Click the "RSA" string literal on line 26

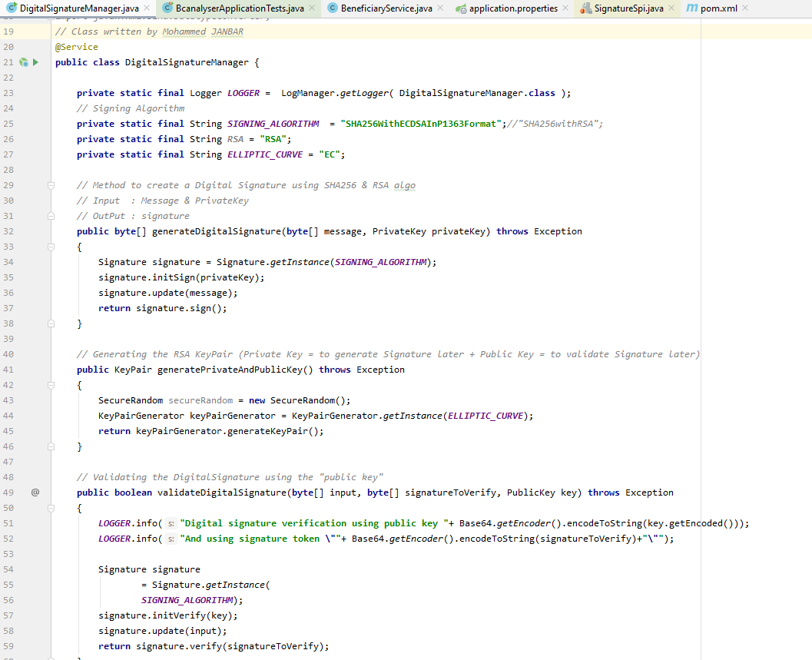[273, 139]
